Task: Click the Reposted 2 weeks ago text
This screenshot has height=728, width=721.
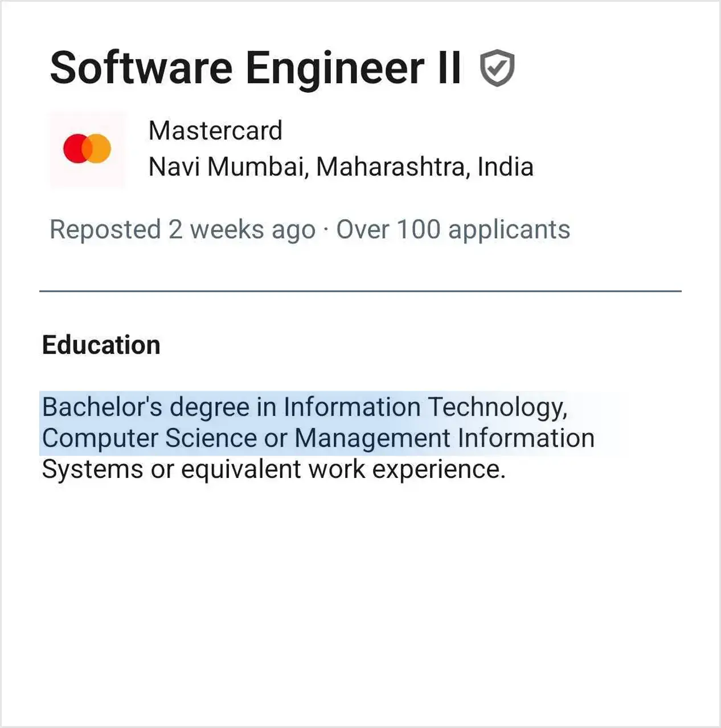Action: tap(182, 230)
